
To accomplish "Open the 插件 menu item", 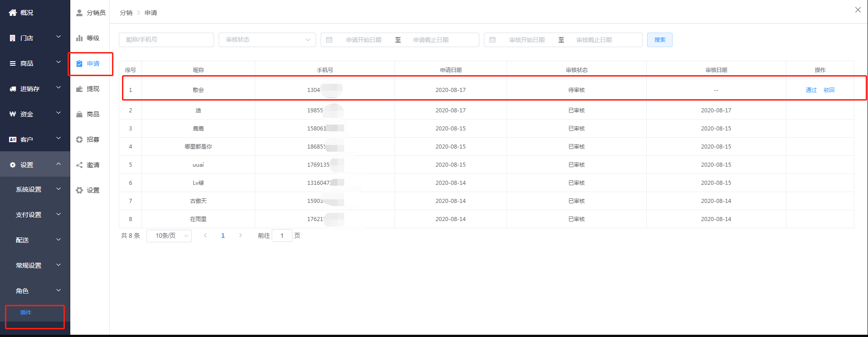I will 26,313.
